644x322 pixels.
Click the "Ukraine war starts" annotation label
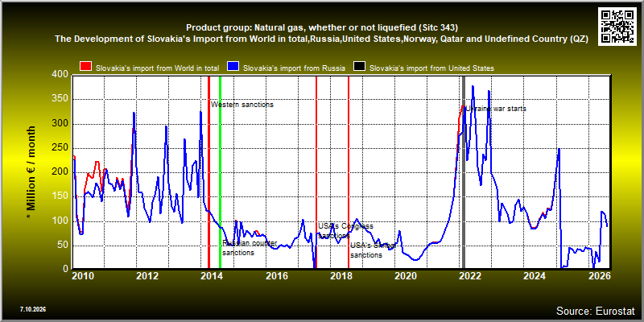(495, 109)
